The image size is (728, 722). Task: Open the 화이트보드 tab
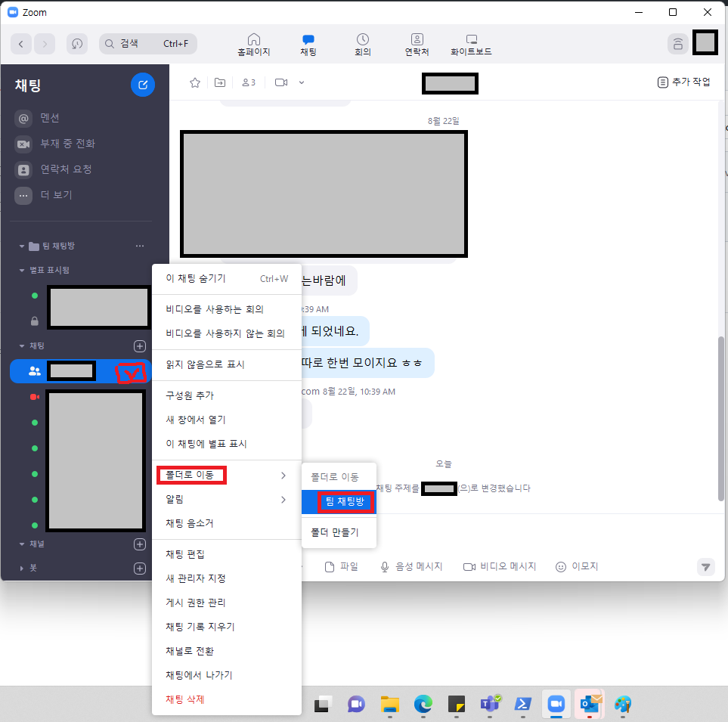pos(471,45)
